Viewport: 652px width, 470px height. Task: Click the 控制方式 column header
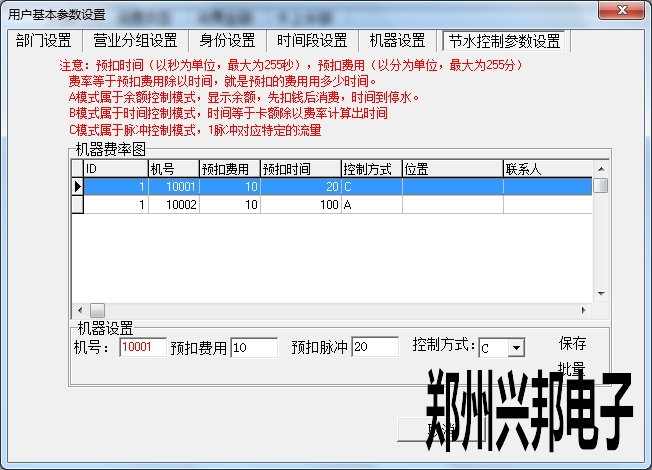(371, 168)
